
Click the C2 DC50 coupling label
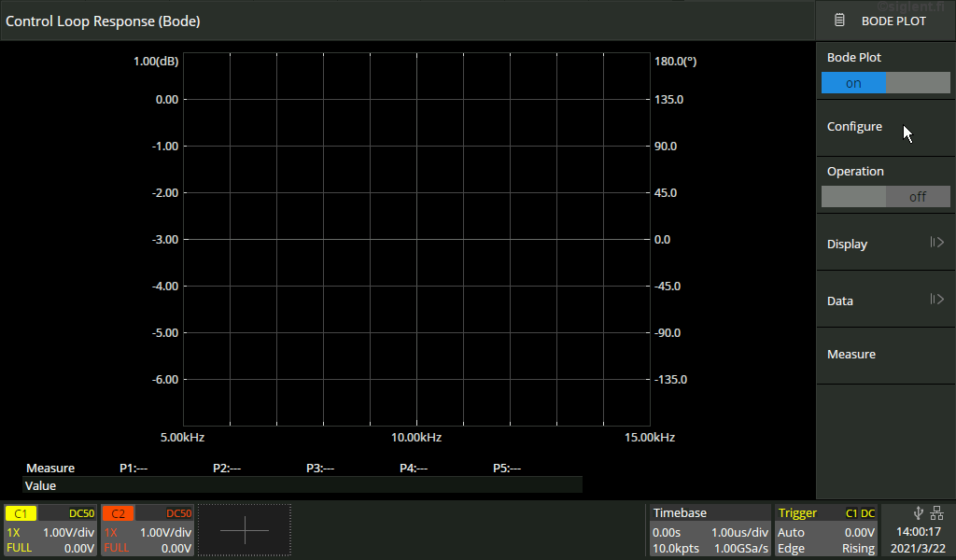(x=178, y=513)
